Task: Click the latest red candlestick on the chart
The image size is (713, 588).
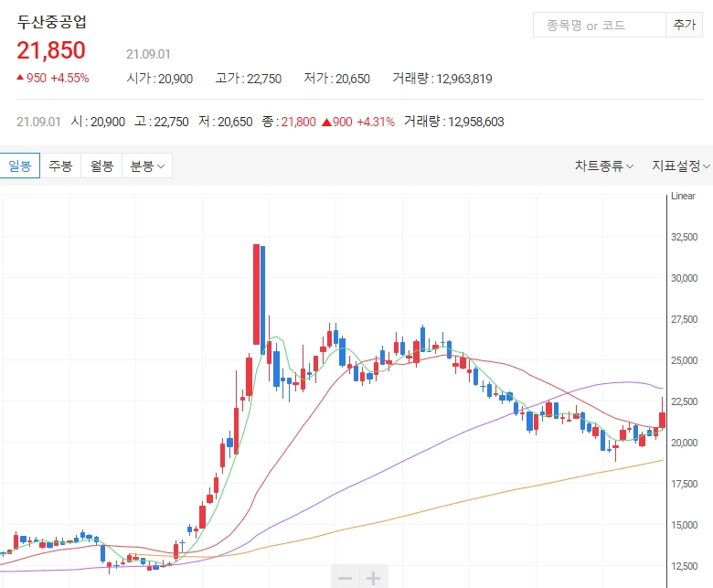Action: [662, 420]
